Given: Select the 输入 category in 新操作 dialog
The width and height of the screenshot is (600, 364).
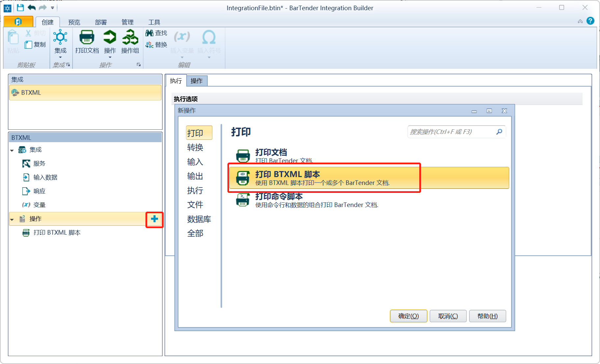Looking at the screenshot, I should (195, 162).
